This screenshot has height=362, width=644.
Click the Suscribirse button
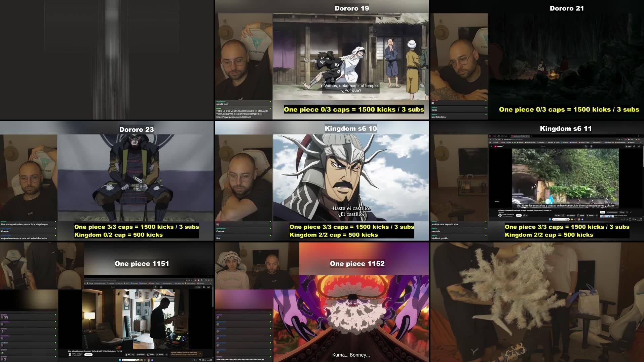click(88, 355)
